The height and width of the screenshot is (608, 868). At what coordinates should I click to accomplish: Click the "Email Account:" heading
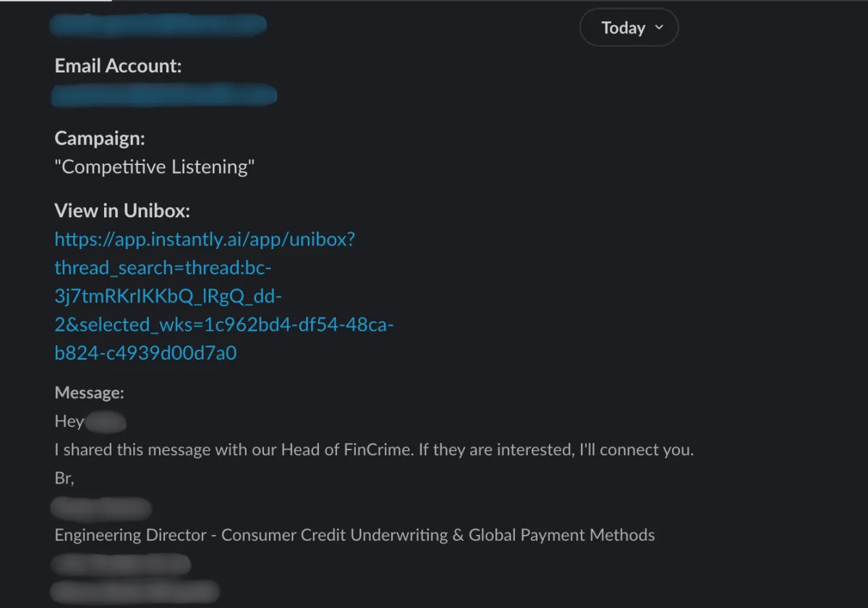(118, 66)
